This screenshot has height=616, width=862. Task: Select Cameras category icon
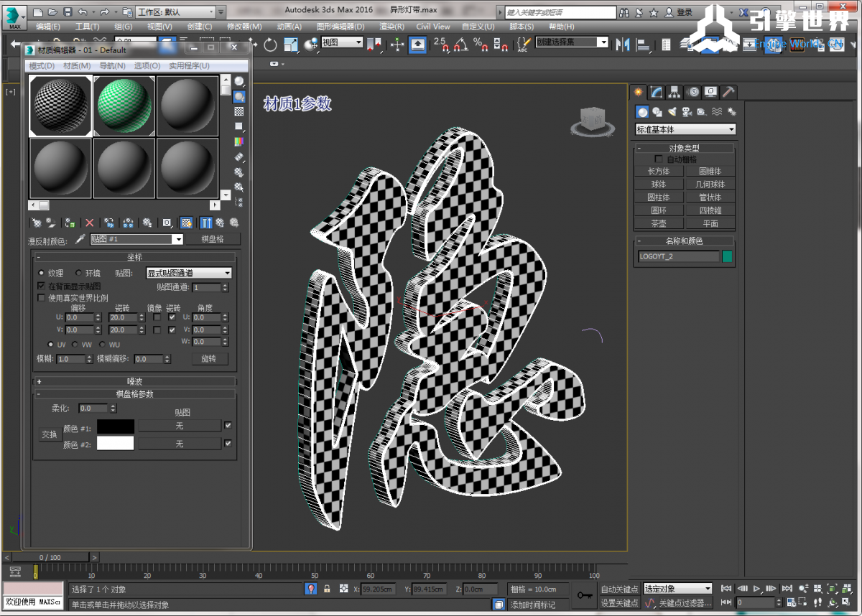click(687, 112)
